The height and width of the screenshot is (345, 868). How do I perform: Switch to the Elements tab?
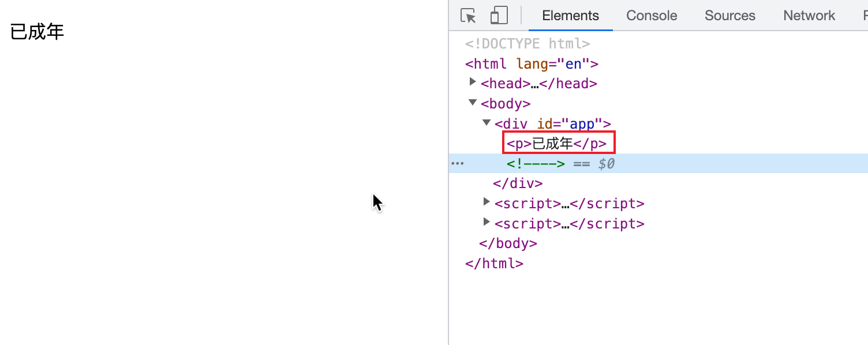point(571,16)
